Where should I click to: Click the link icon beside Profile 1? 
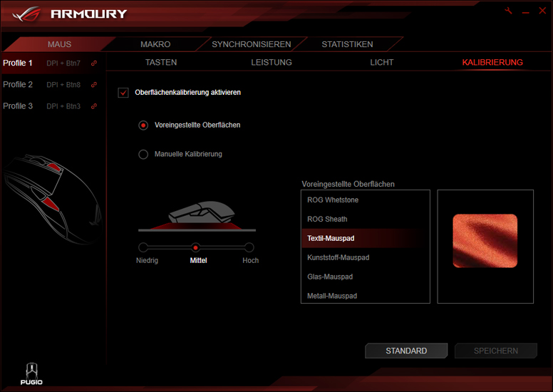[x=94, y=63]
